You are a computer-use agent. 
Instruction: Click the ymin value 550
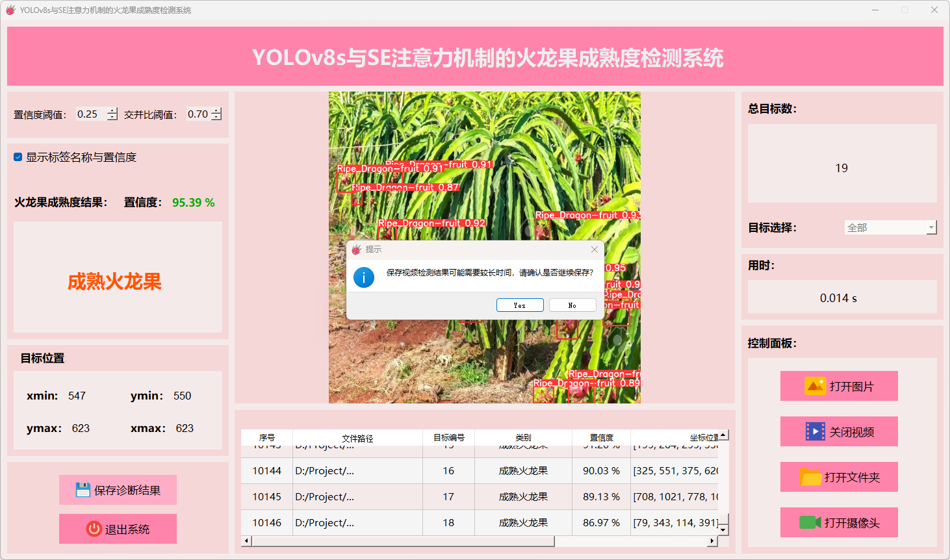[182, 396]
